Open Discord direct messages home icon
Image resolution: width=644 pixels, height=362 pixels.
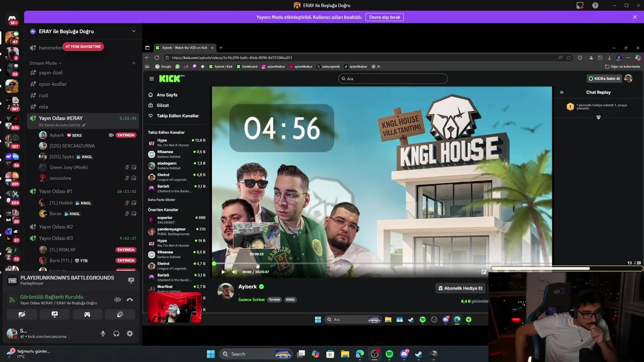coord(12,18)
